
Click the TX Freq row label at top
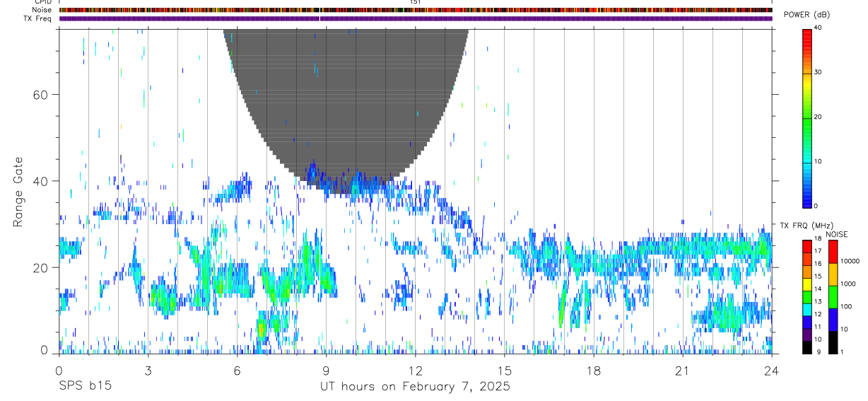[39, 18]
